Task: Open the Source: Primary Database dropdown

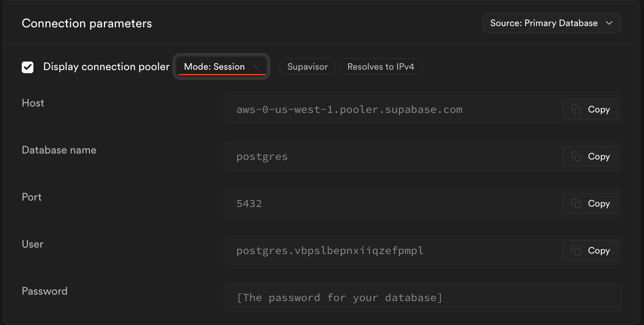Action: [551, 23]
